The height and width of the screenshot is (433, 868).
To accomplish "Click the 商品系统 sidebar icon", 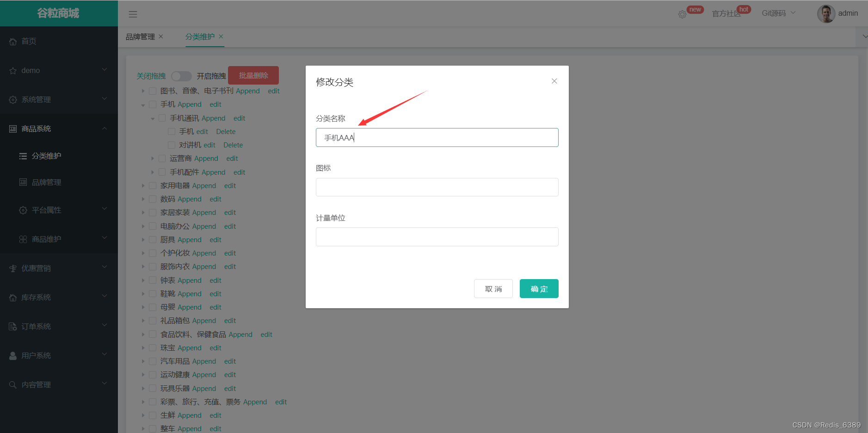I will (x=13, y=129).
